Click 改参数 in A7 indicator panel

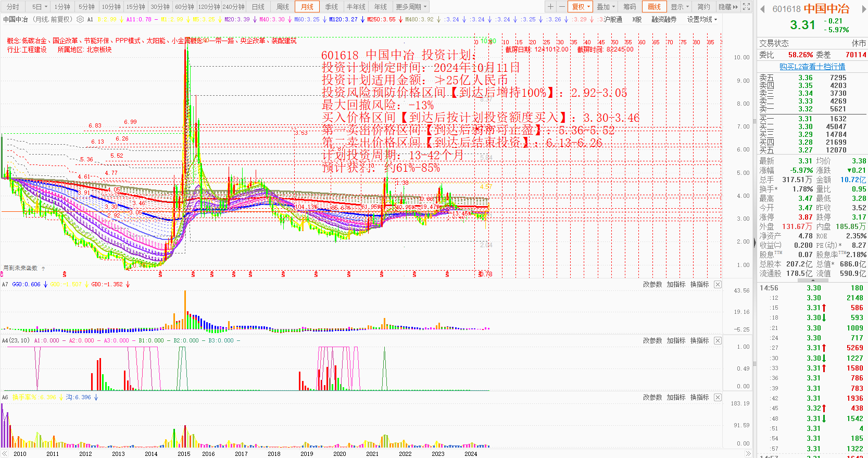coord(652,284)
